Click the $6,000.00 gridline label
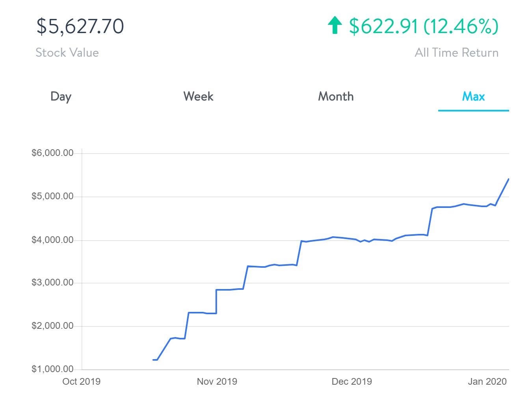The image size is (532, 404). click(x=53, y=153)
